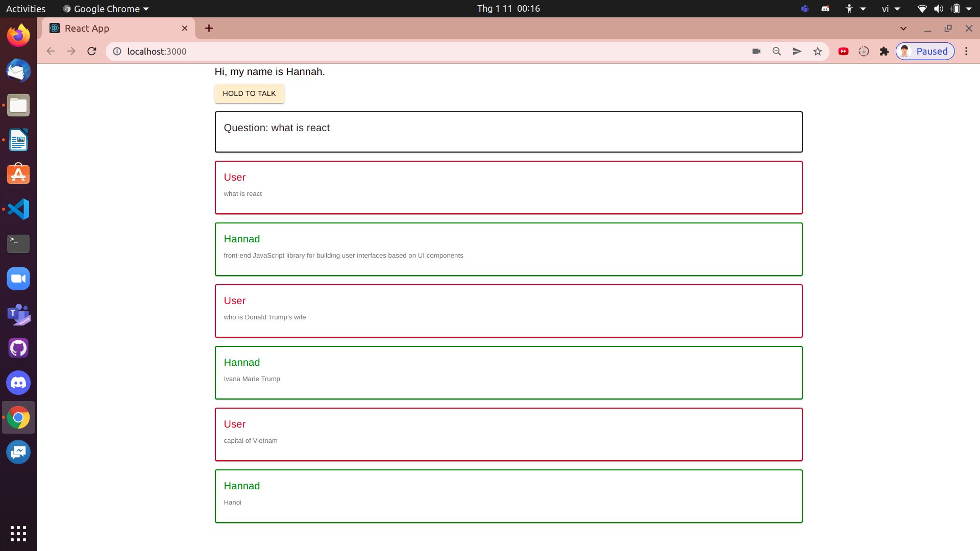The image size is (980, 551).
Task: Open the Downloads icon in the toolbar
Action: (x=864, y=51)
